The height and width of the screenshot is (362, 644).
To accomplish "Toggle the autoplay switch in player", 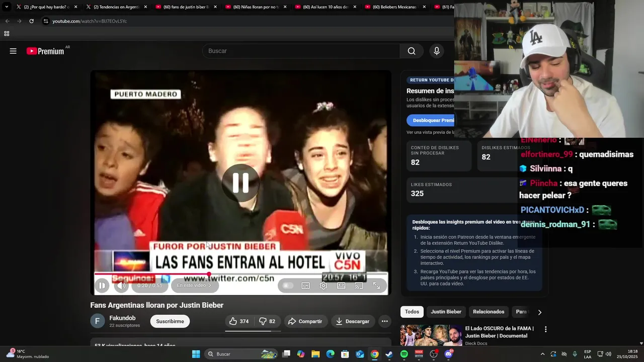I will pyautogui.click(x=288, y=286).
